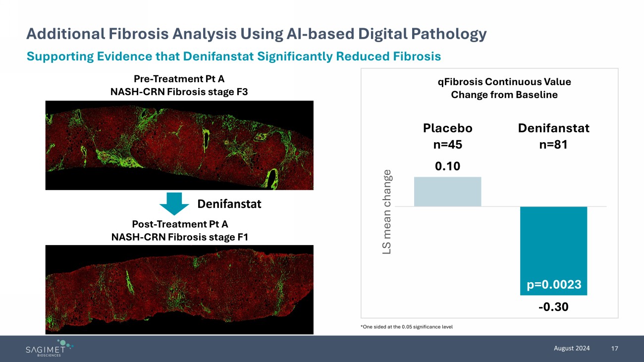Select the post-treatment fibrosis image
This screenshot has height=362, width=644.
[179, 289]
